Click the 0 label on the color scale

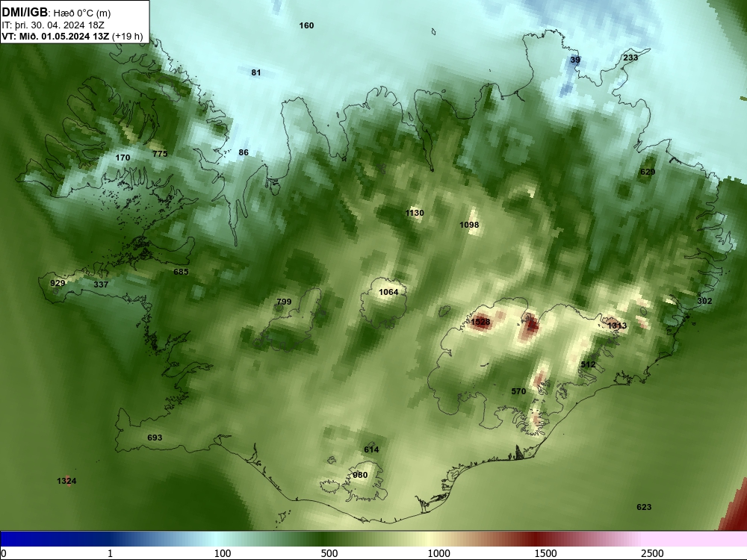click(4, 553)
